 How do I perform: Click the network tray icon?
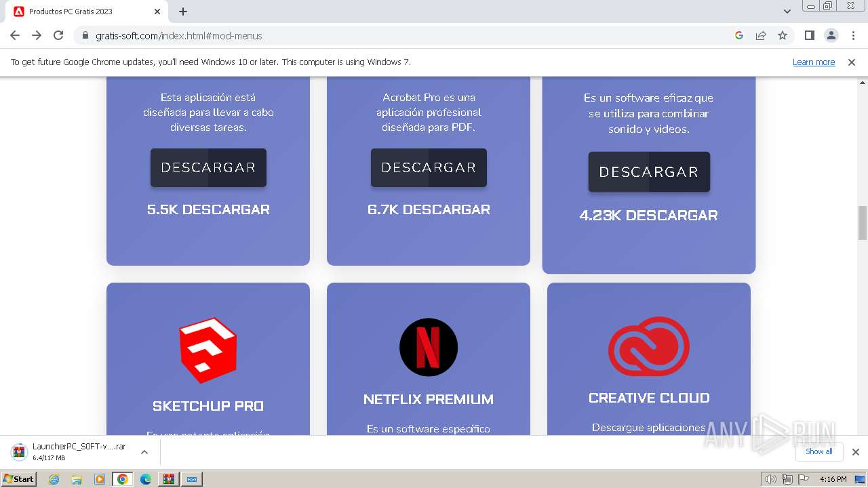[x=787, y=479]
